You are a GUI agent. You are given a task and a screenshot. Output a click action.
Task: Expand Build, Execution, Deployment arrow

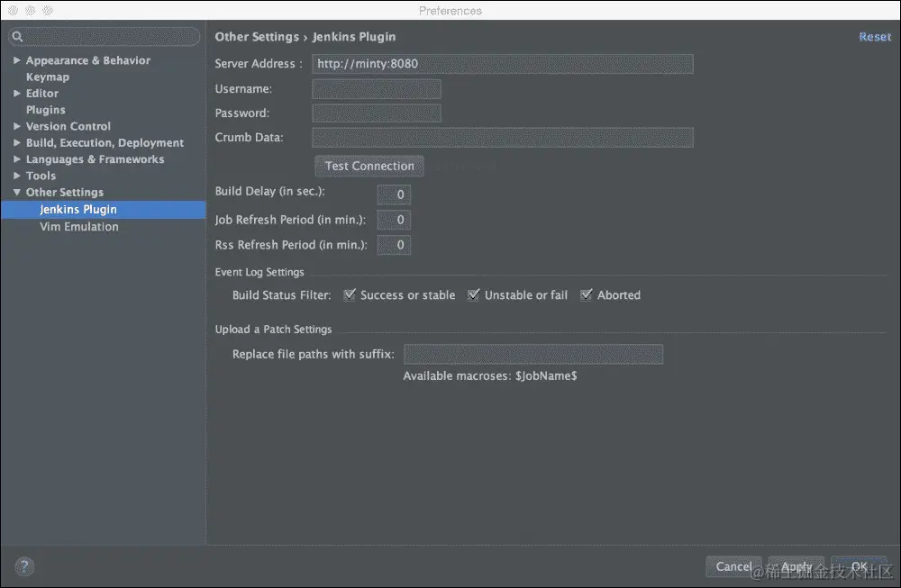[16, 142]
